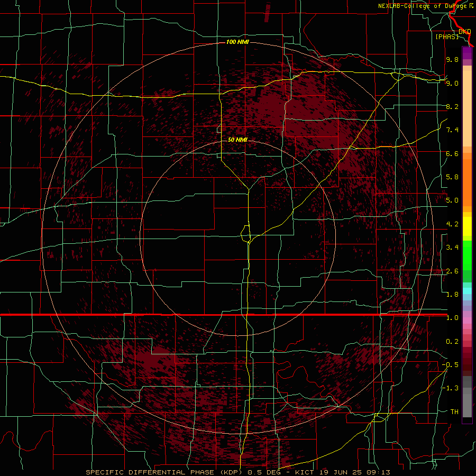Click the orange swatch on the legend

point(467,182)
